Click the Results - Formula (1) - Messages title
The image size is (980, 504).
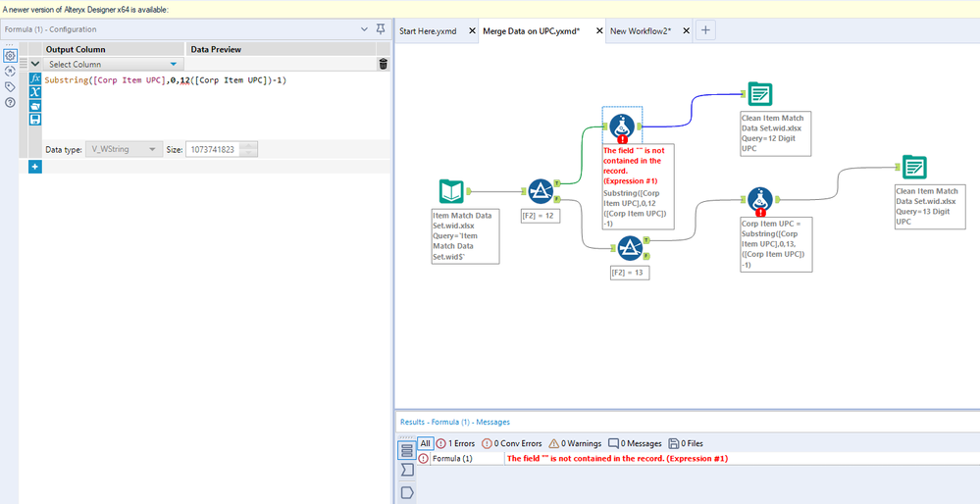pyautogui.click(x=454, y=423)
